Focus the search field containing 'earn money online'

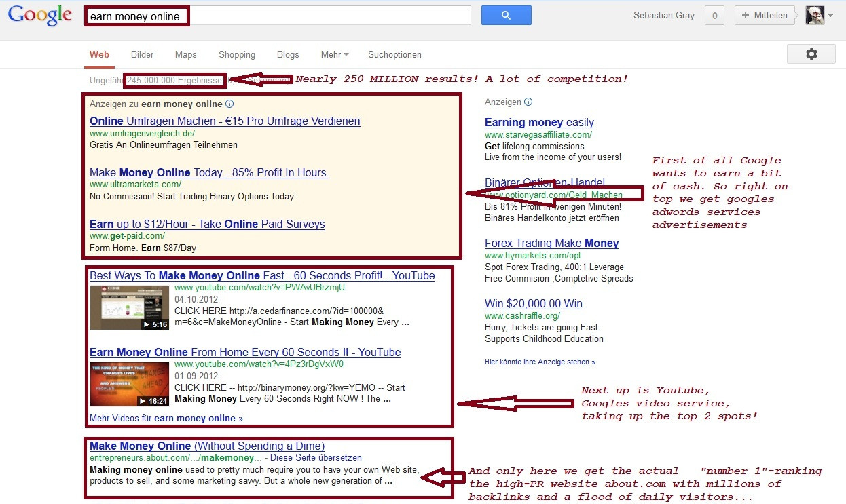pyautogui.click(x=278, y=16)
